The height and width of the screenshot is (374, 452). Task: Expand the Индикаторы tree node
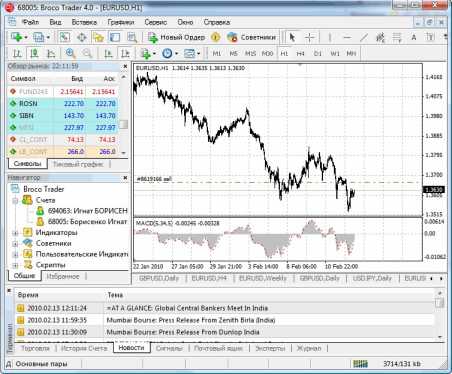click(x=15, y=233)
